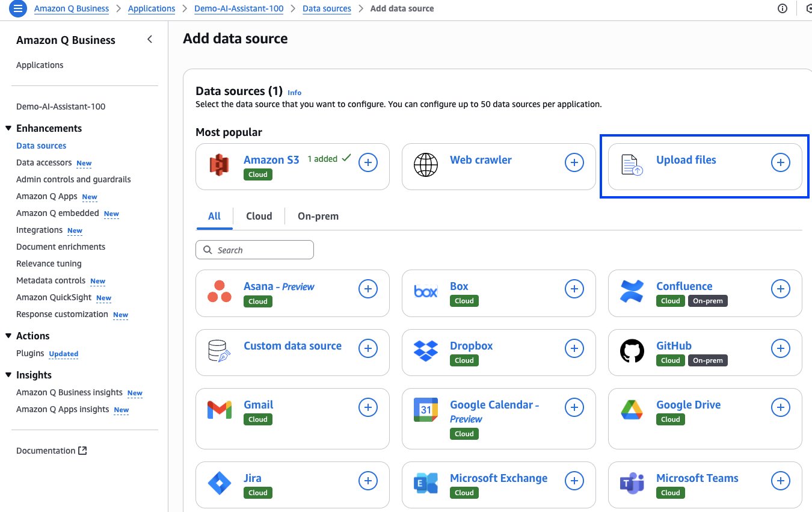
Task: Open the Info link beside Data sources
Action: (294, 93)
